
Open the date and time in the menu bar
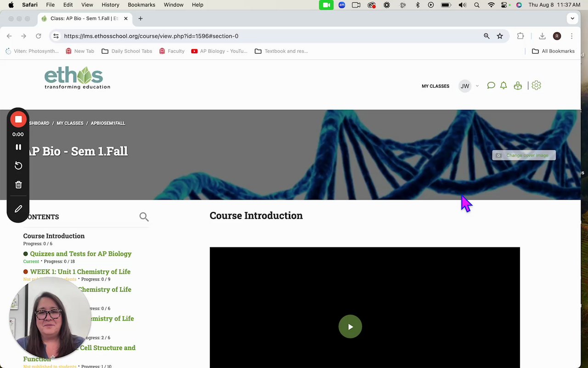pos(554,5)
